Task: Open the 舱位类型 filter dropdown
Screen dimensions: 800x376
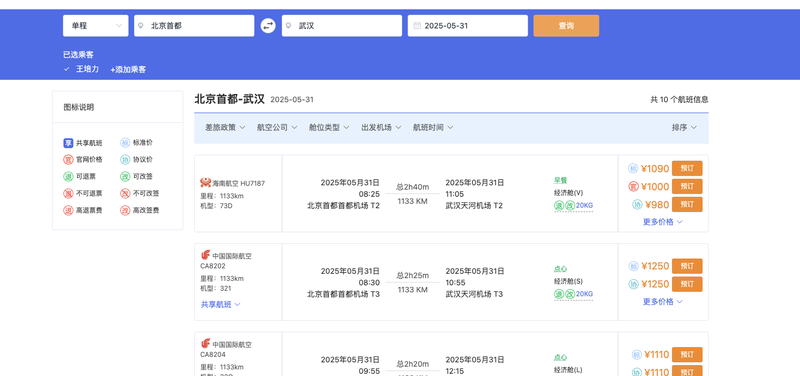Action: 329,128
